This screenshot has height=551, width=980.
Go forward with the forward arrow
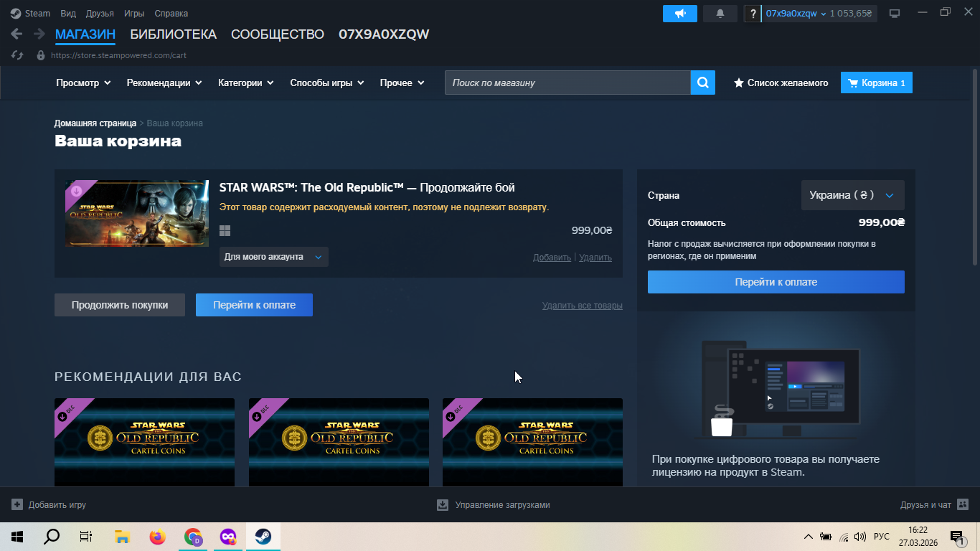pyautogui.click(x=39, y=34)
